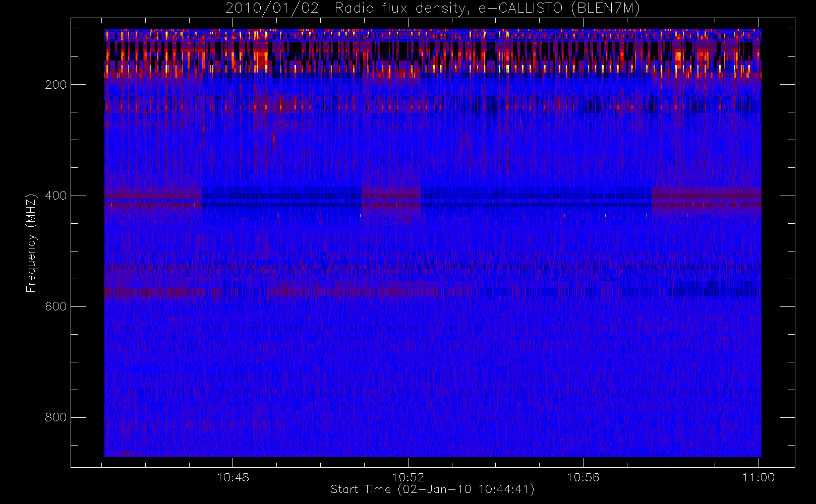The image size is (816, 504).
Task: Click the "Start Time (02-Jan-10 10:44:41)" label
Action: point(433,489)
